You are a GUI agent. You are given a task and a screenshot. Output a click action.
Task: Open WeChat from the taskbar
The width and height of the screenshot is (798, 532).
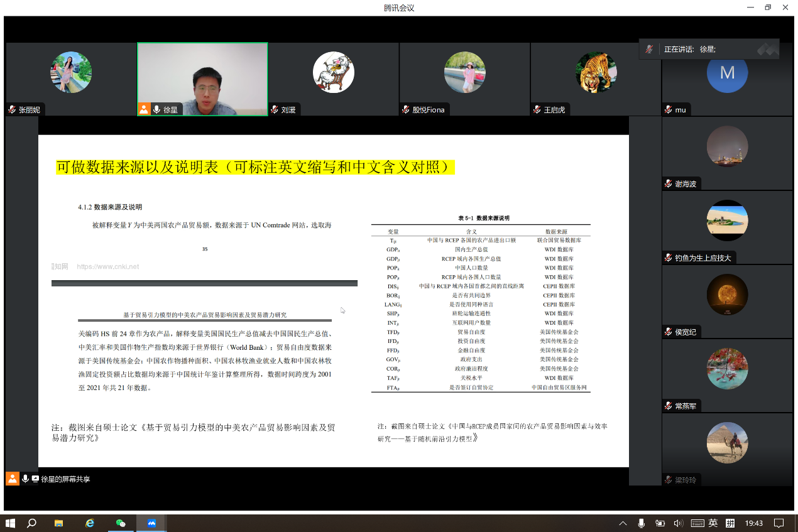(121, 523)
